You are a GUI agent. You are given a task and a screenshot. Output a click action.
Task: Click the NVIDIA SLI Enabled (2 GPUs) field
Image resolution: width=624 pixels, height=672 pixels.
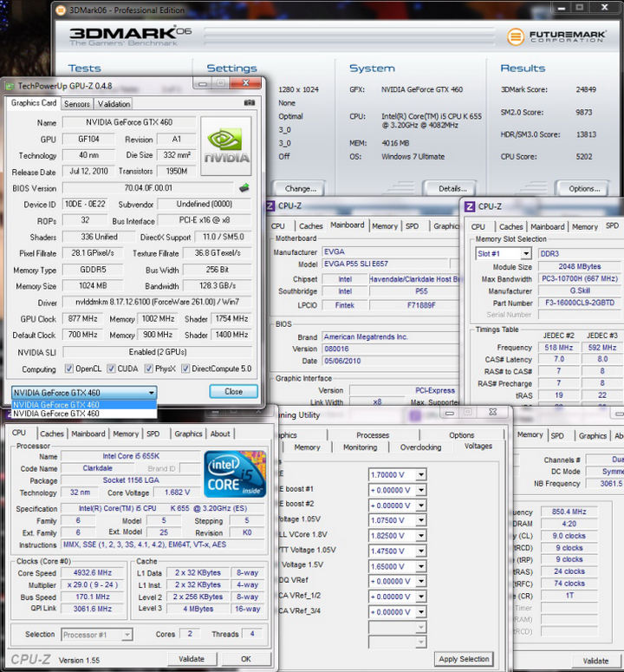(x=158, y=352)
